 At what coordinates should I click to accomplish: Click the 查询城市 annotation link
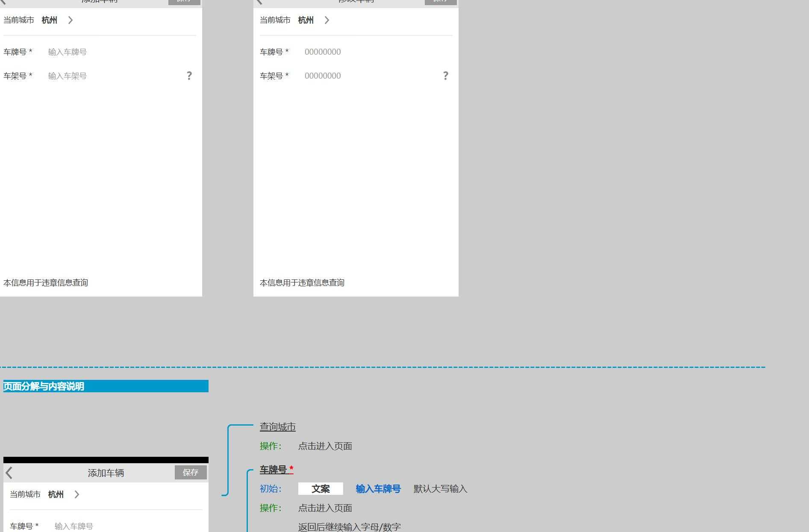click(x=277, y=426)
